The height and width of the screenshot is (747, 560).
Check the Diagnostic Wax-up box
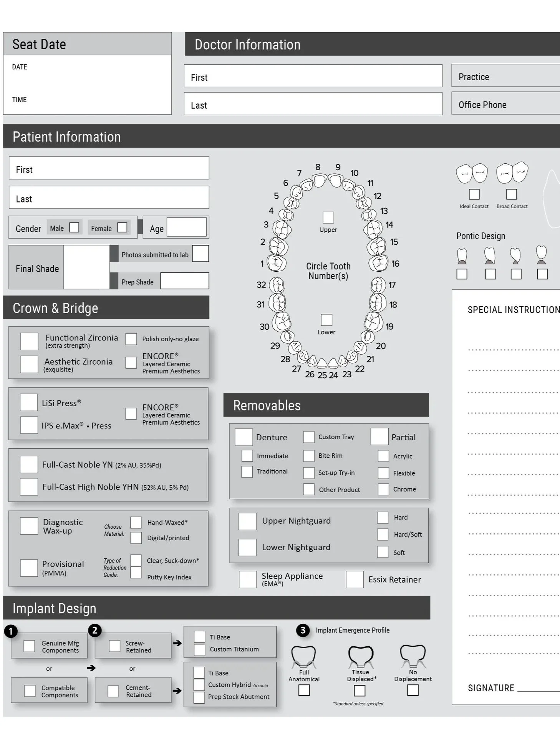[x=29, y=526]
